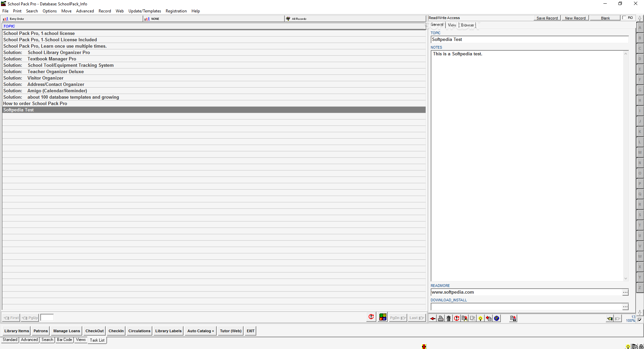This screenshot has width=644, height=349.
Task: Click the TOPIC input field
Action: click(x=530, y=40)
